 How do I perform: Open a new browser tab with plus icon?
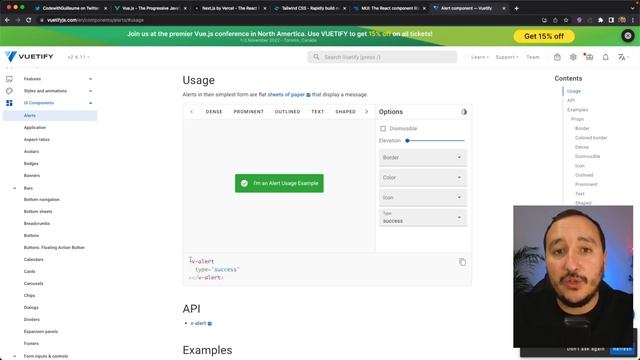point(516,8)
